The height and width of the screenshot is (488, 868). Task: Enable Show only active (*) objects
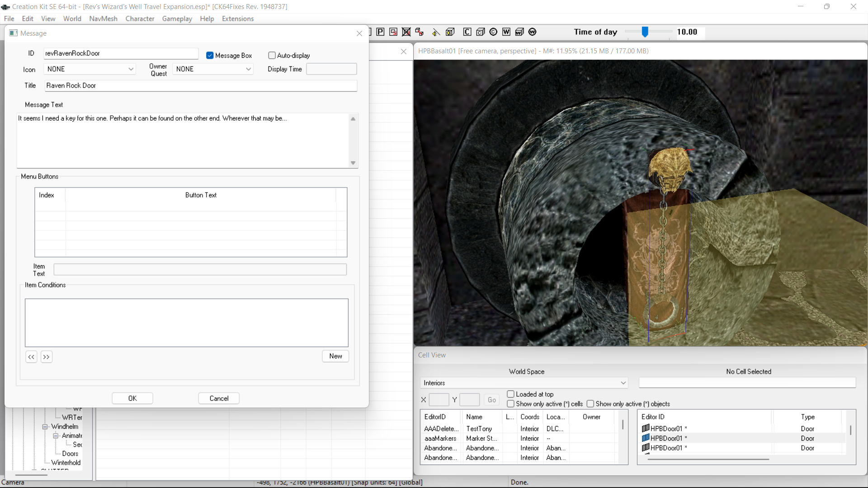(x=590, y=404)
